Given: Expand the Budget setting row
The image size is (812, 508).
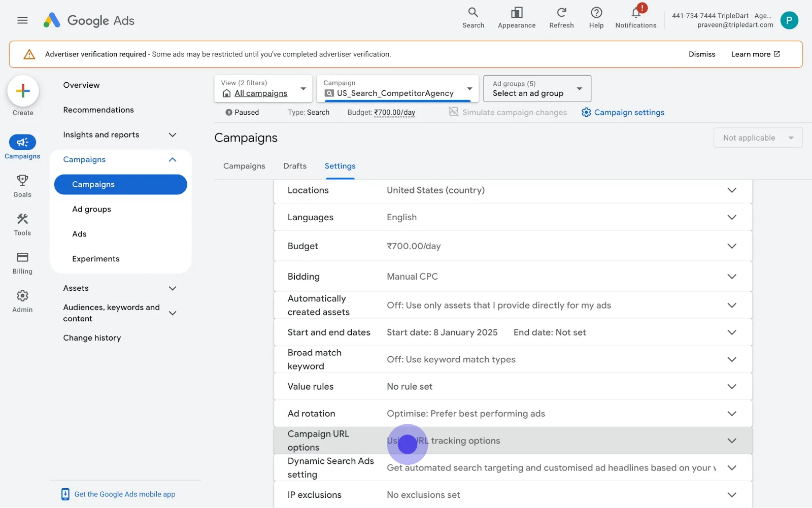Looking at the screenshot, I should 513,246.
